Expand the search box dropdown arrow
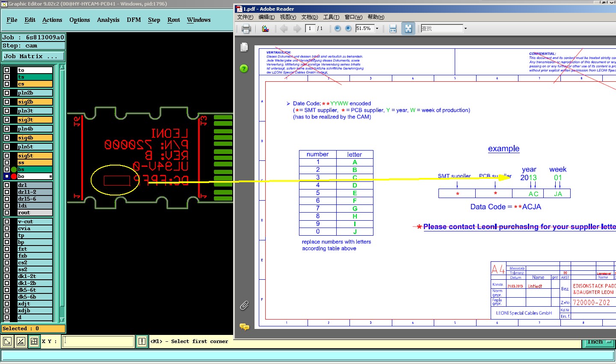The height and width of the screenshot is (364, 616). click(x=465, y=29)
